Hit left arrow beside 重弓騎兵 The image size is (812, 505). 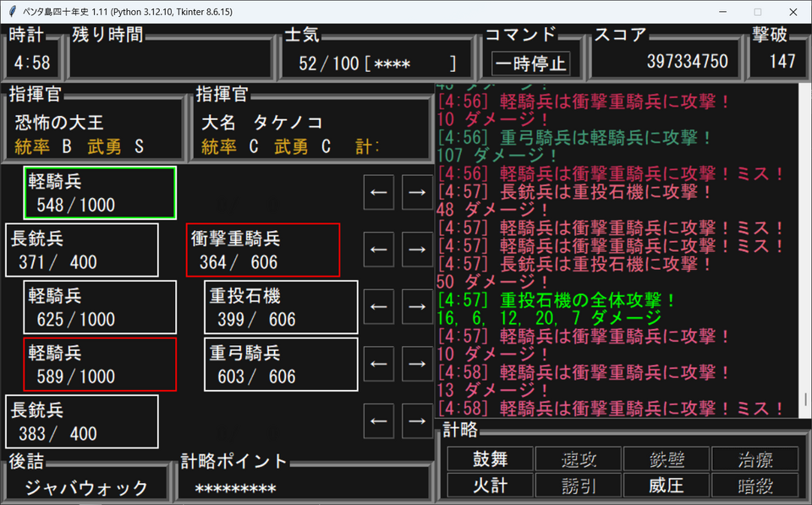point(379,364)
